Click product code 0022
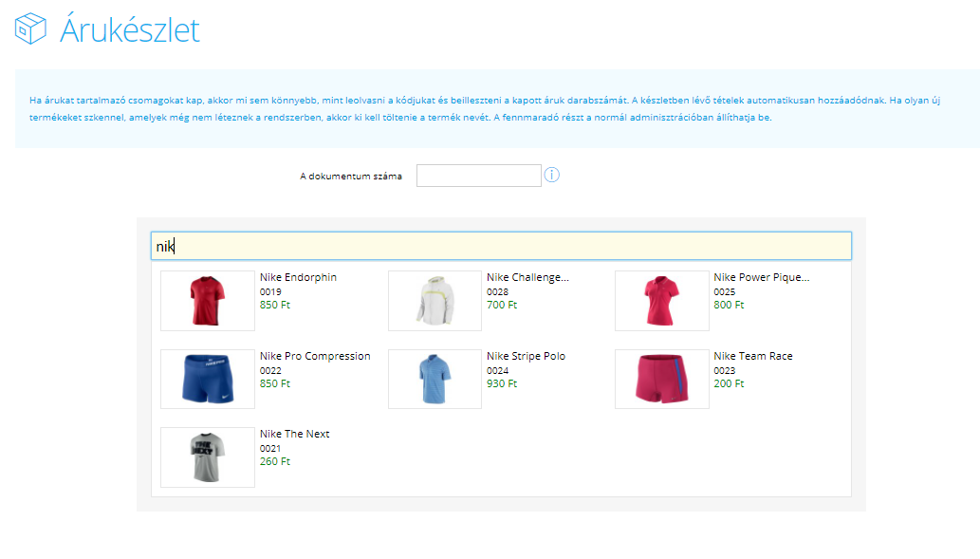The image size is (980, 559). [270, 371]
